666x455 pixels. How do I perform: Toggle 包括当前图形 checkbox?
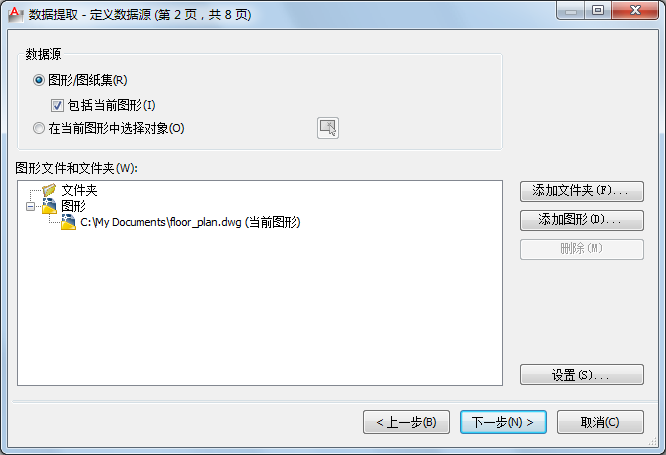tap(57, 105)
